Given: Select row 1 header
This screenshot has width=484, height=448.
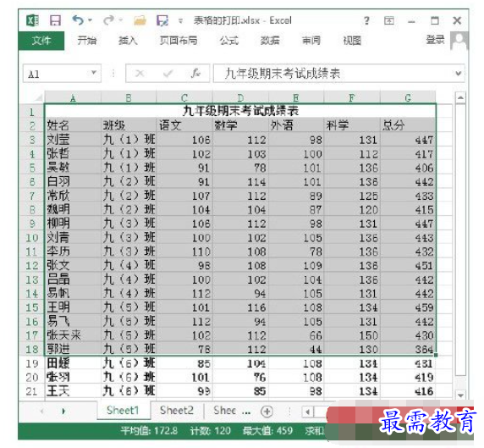Looking at the screenshot, I should coord(31,112).
